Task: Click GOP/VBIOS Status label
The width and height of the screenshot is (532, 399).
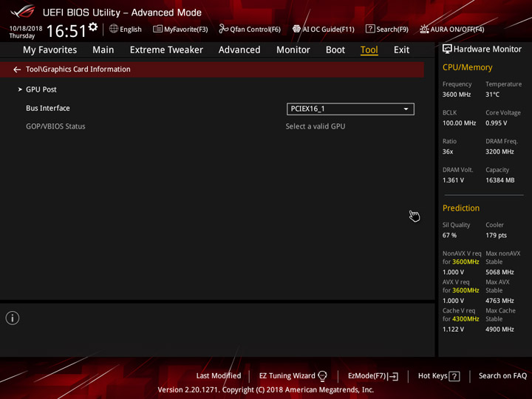Action: (x=55, y=126)
